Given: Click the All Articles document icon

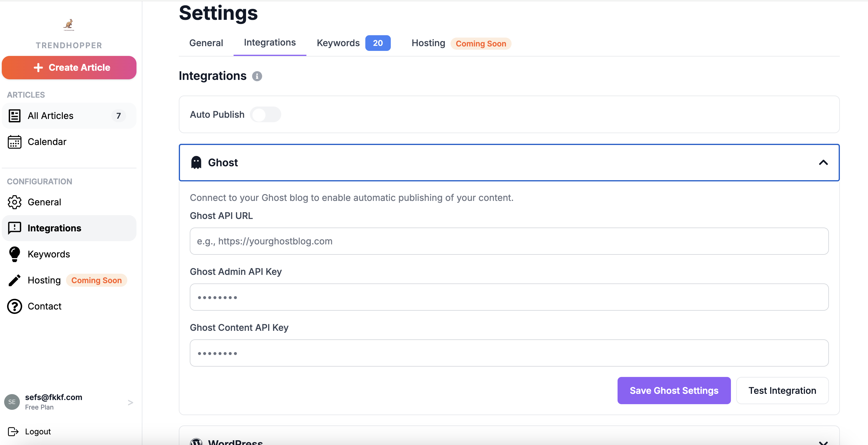Looking at the screenshot, I should (x=15, y=116).
